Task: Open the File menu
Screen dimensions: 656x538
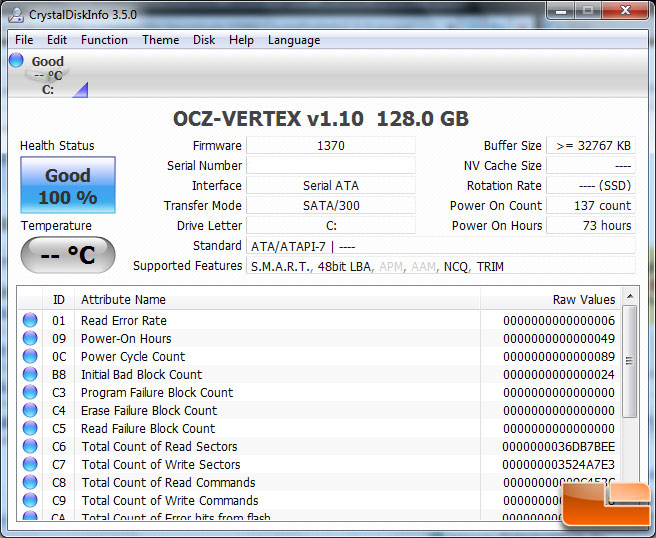Action: pos(24,40)
